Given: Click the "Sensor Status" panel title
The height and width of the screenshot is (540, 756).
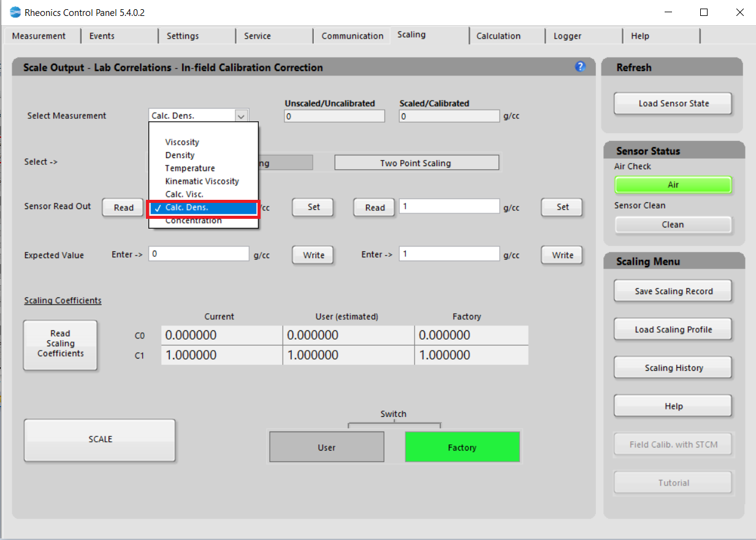Looking at the screenshot, I should tap(648, 151).
